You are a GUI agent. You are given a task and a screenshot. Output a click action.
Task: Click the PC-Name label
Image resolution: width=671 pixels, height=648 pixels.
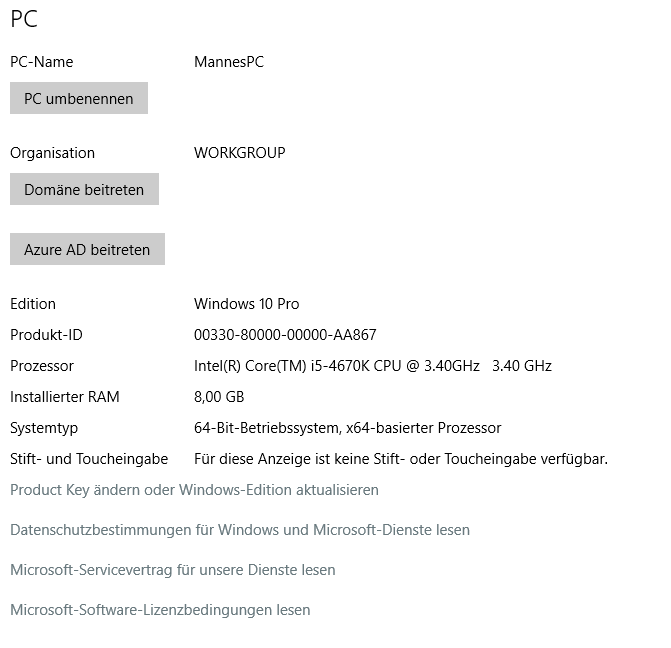coord(41,62)
